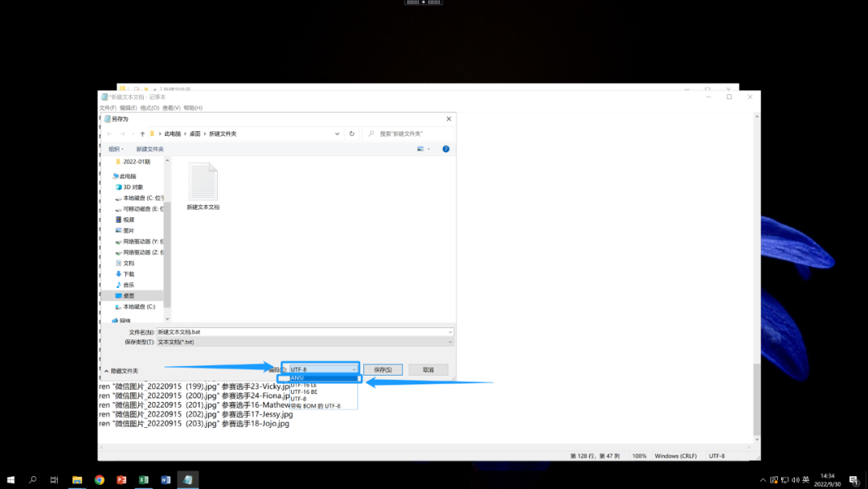Image resolution: width=868 pixels, height=489 pixels.
Task: Select 网络驱动器 (Y: in sidebar
Action: coord(140,241)
